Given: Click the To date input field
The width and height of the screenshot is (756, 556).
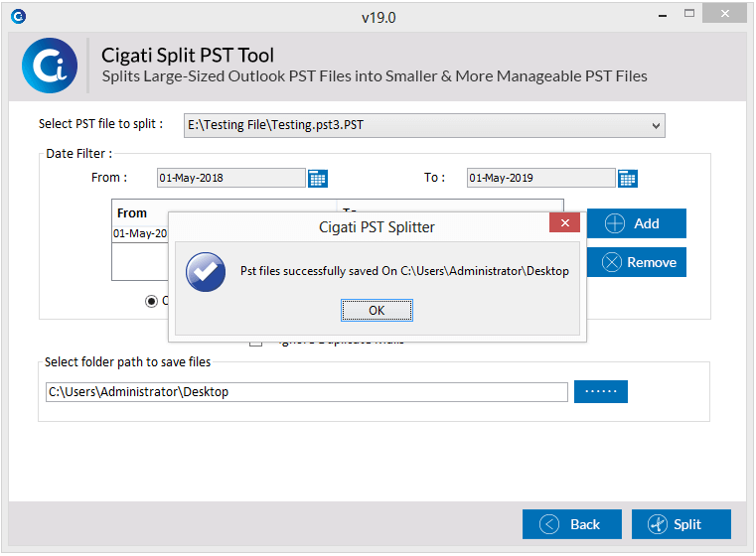Looking at the screenshot, I should pos(541,178).
